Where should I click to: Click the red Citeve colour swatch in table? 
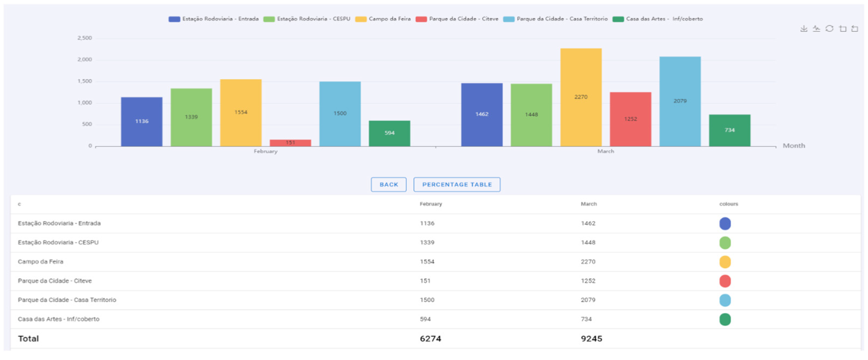click(x=725, y=281)
